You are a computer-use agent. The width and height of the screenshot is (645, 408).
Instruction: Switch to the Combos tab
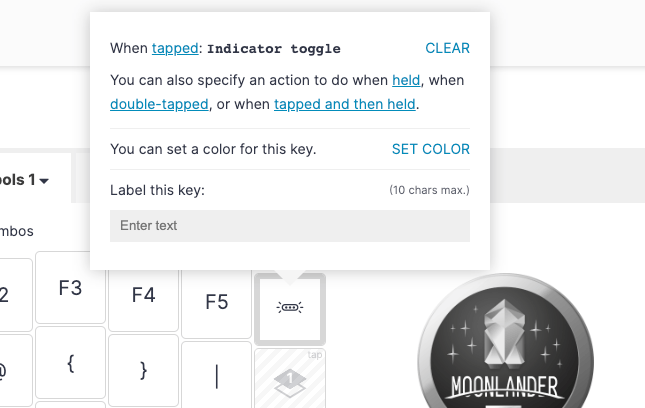(x=16, y=231)
